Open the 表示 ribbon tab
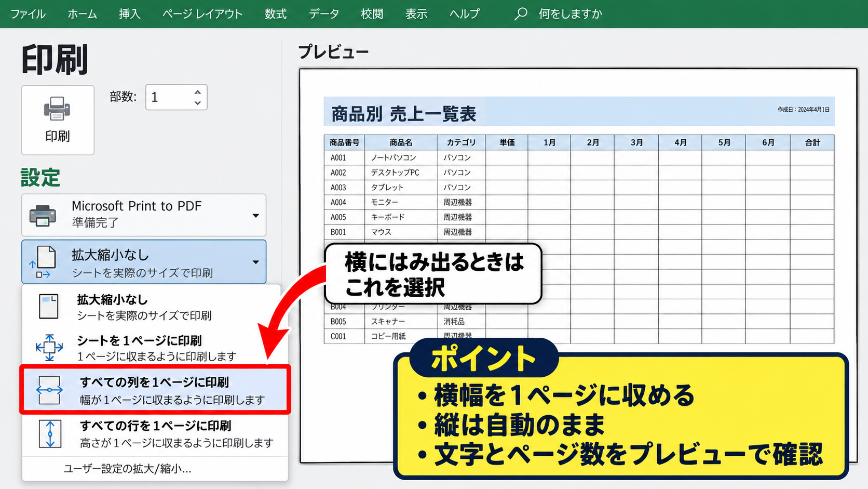Screen dimensions: 868x489 [416, 14]
